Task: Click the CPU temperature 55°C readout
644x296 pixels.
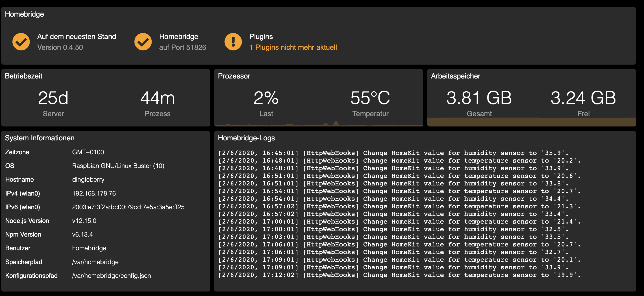Action: point(370,98)
